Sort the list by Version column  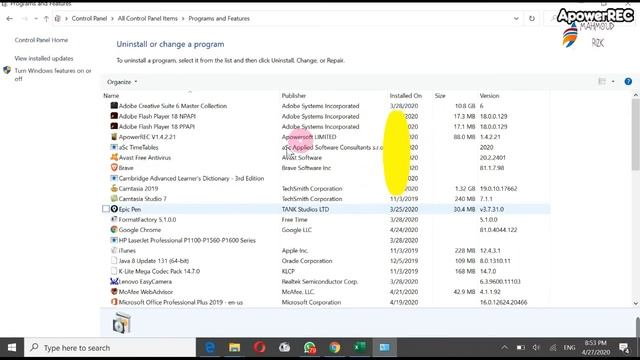[489, 96]
